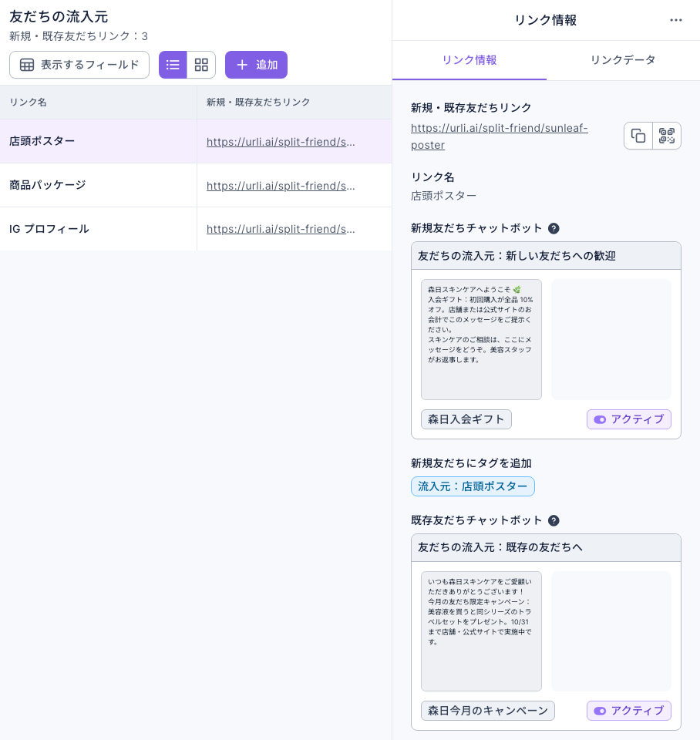Switch to grid view layout
700x740 pixels.
pos(201,65)
